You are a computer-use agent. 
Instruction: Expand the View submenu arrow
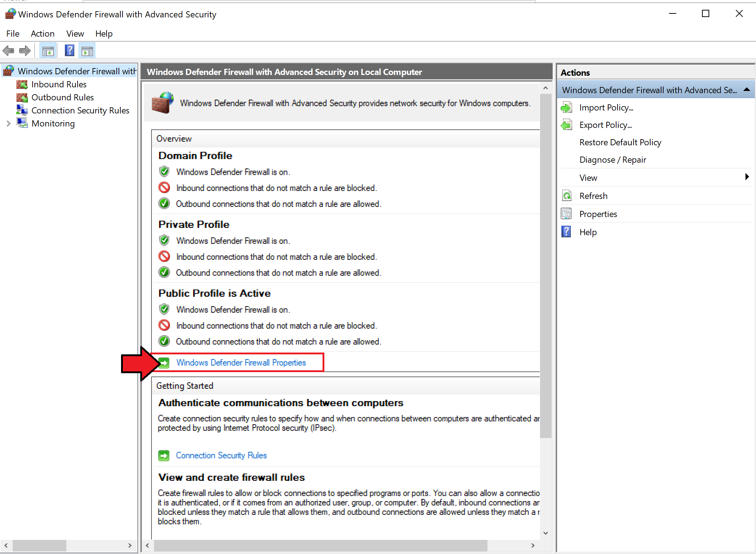[x=747, y=177]
